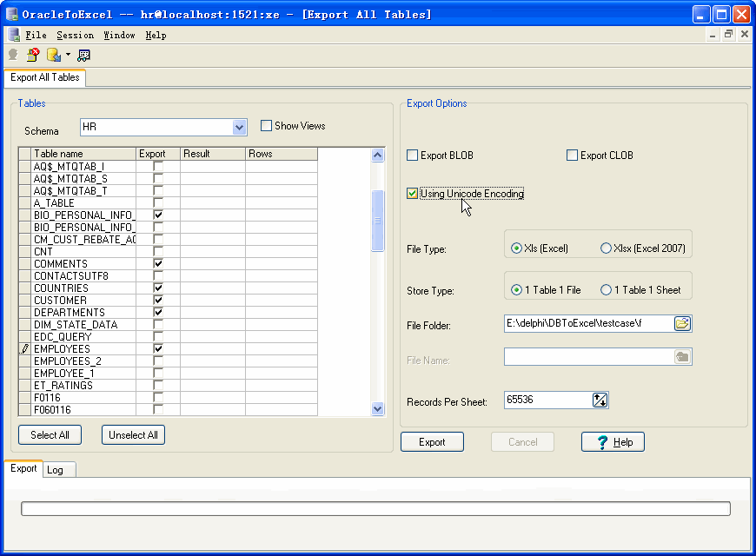Select the Export All Tables tab
756x556 pixels.
(45, 77)
